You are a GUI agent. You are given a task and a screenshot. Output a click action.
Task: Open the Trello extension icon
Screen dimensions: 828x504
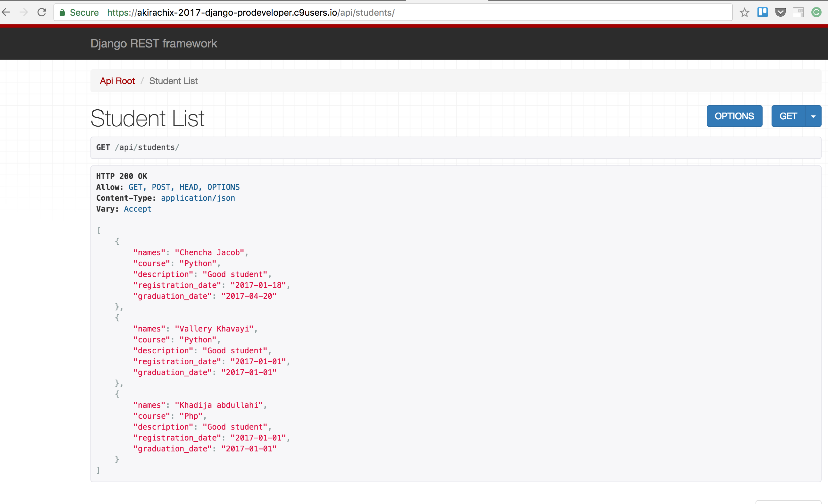pyautogui.click(x=762, y=13)
